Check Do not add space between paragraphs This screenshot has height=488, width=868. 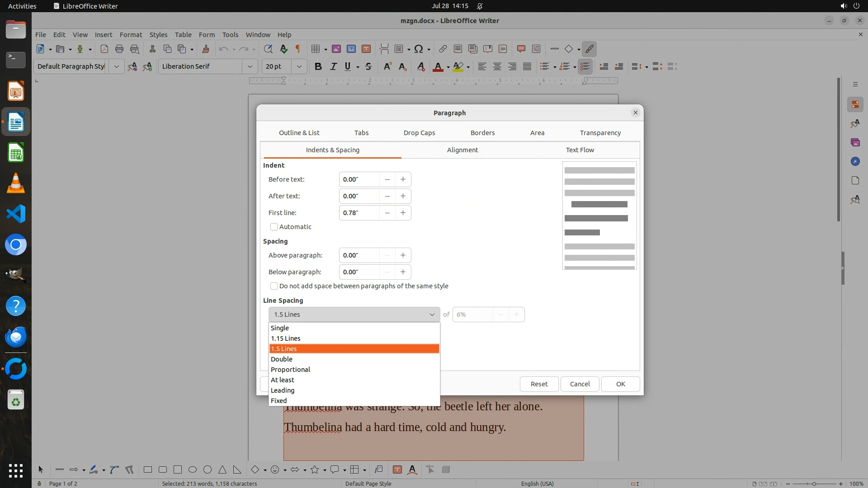tap(274, 286)
